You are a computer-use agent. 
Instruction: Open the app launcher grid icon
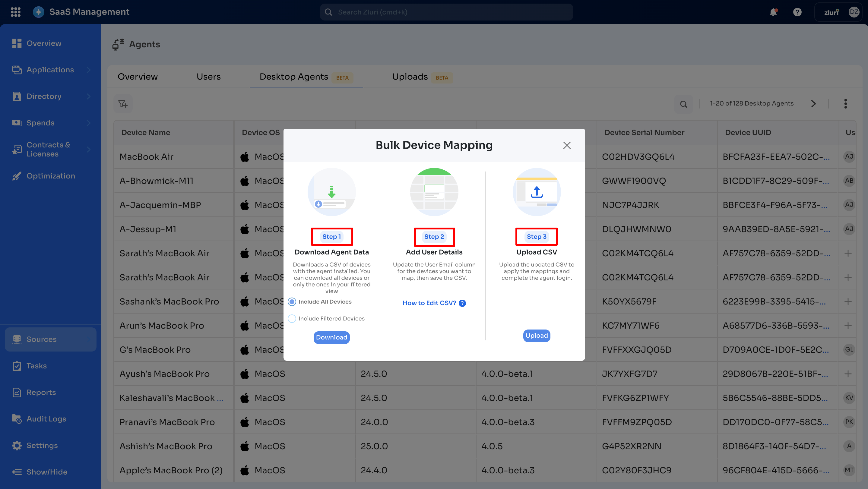pyautogui.click(x=15, y=12)
